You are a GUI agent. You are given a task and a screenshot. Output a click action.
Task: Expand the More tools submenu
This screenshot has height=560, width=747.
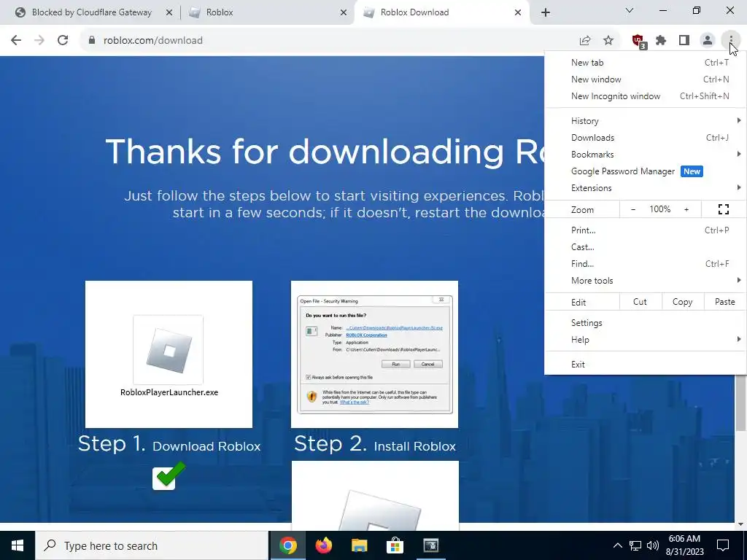pyautogui.click(x=645, y=281)
